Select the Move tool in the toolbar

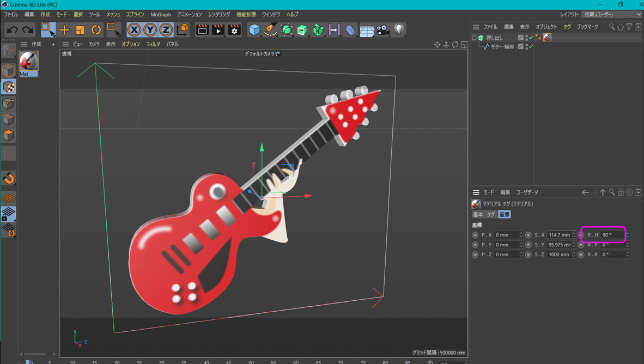[x=64, y=30]
